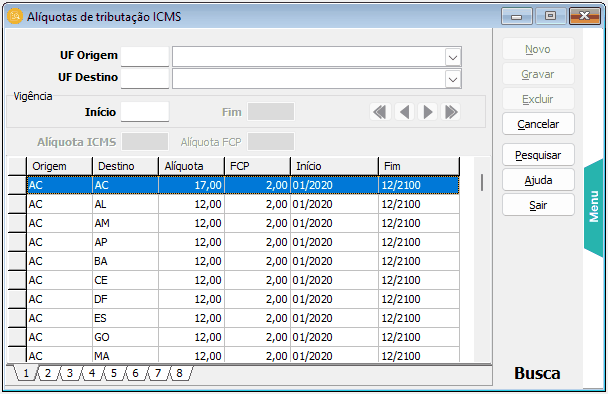
Task: Expand the UF Destino dropdown
Action: [x=453, y=79]
